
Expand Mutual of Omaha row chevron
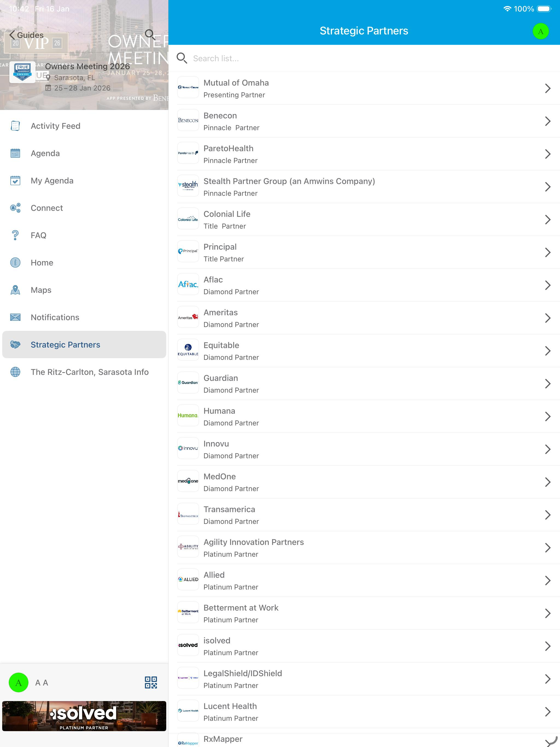click(x=548, y=89)
